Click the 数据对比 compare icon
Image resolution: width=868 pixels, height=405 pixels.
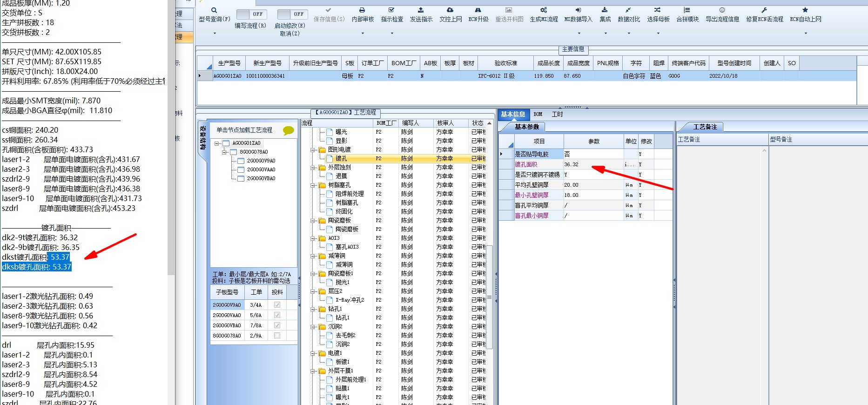pos(628,10)
